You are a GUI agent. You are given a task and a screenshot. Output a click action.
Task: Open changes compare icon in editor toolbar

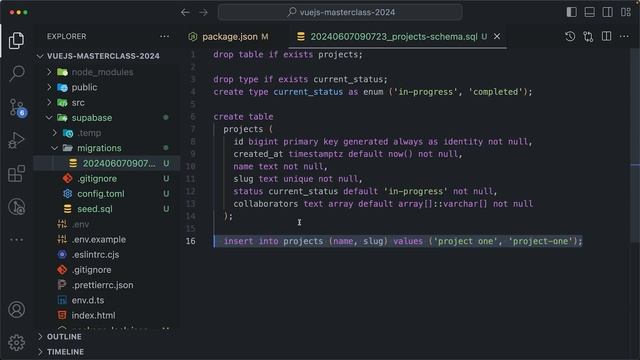pos(588,36)
